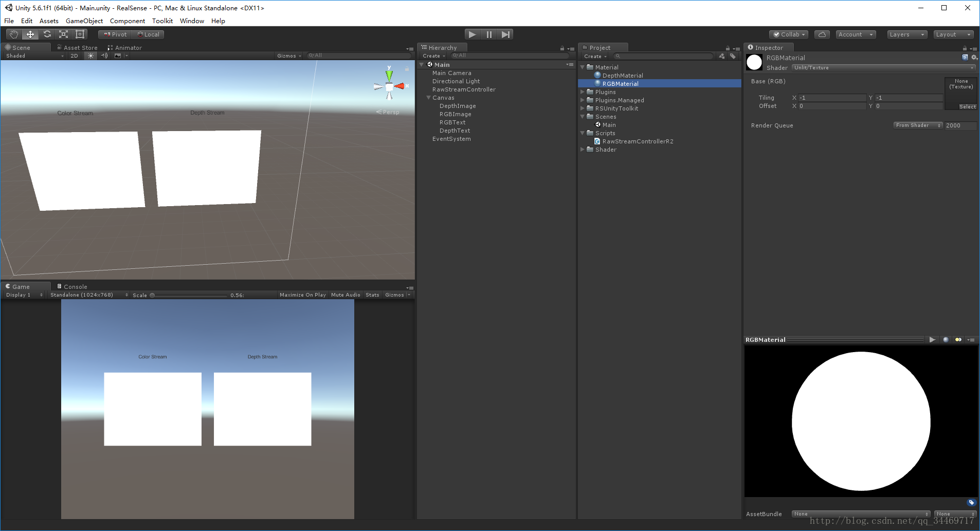This screenshot has width=980, height=531.
Task: Select the Hand tool
Action: 14,34
